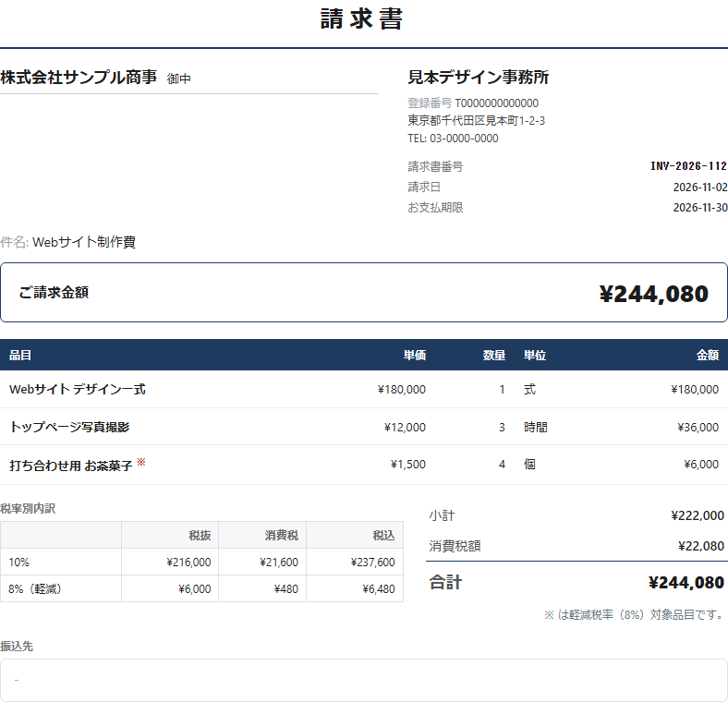Image resolution: width=728 pixels, height=702 pixels.
Task: Click unit 式 in design row
Action: click(529, 389)
